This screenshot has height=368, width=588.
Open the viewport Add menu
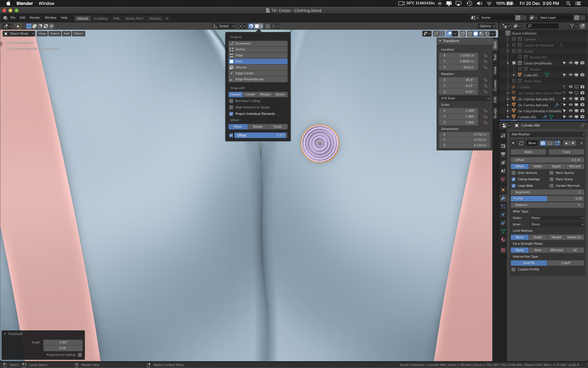(66, 34)
